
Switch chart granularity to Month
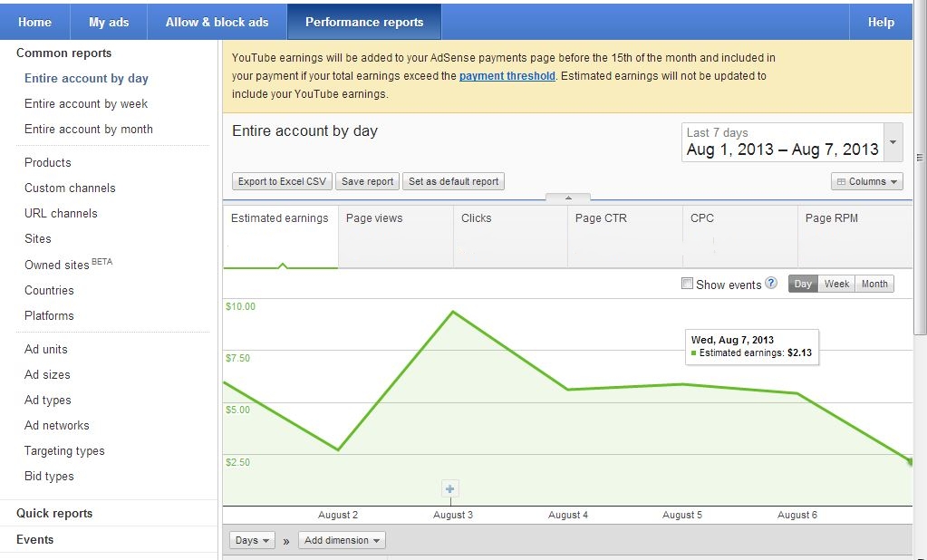pyautogui.click(x=874, y=284)
